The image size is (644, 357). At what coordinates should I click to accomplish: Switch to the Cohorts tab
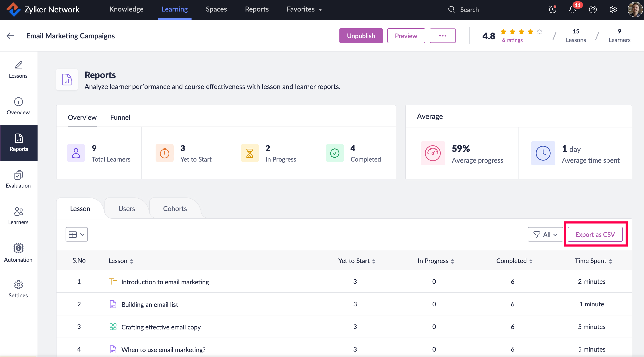click(175, 208)
